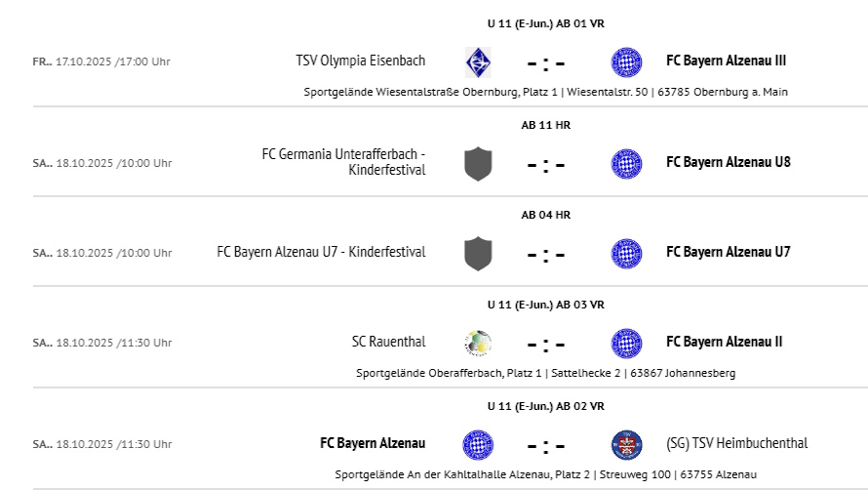Open the (SG) TSV Heimbuchenthal team link
The height and width of the screenshot is (490, 868).
click(737, 443)
